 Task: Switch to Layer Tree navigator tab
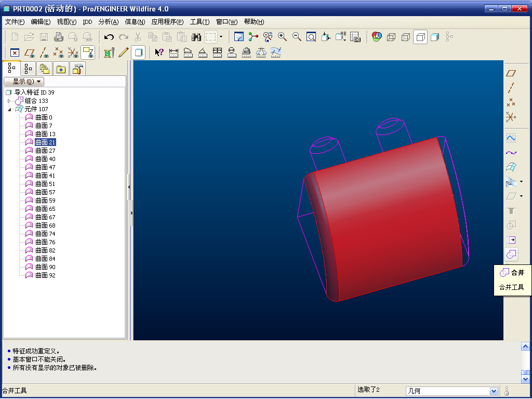point(28,69)
